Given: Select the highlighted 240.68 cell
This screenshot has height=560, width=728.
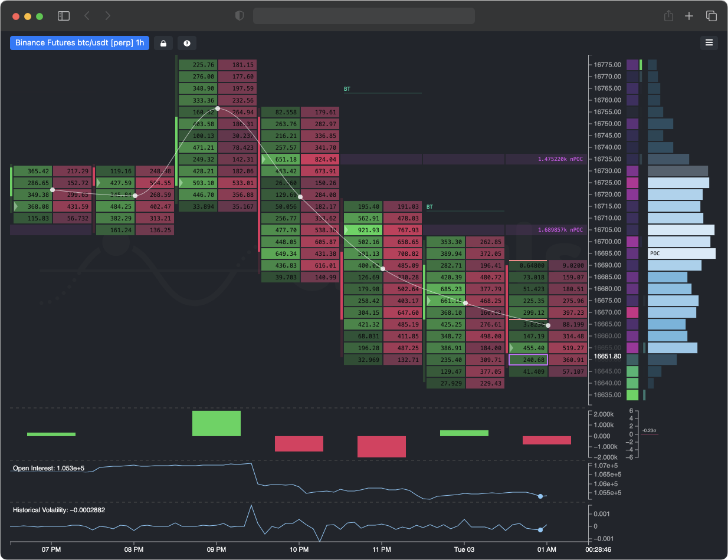Looking at the screenshot, I should coord(529,360).
